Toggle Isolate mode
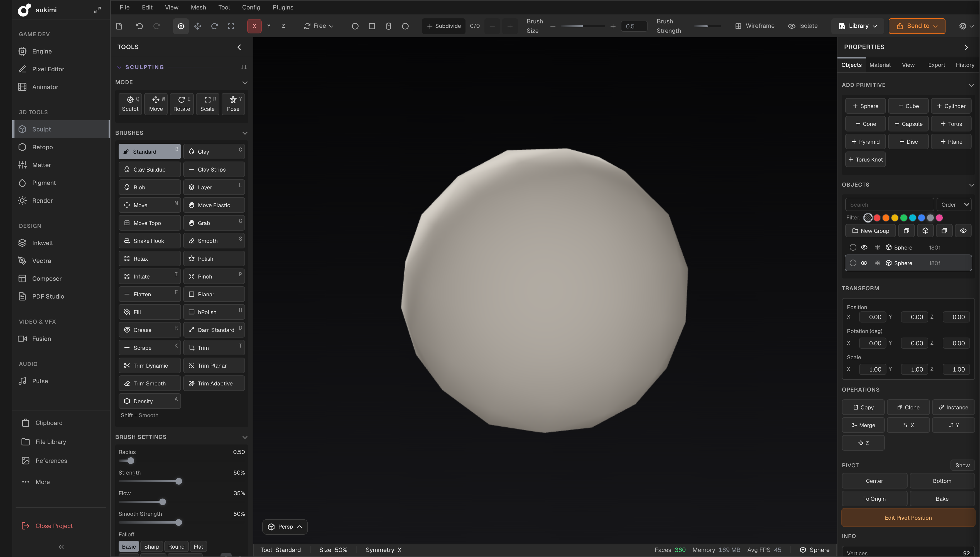The image size is (980, 557). click(x=803, y=26)
